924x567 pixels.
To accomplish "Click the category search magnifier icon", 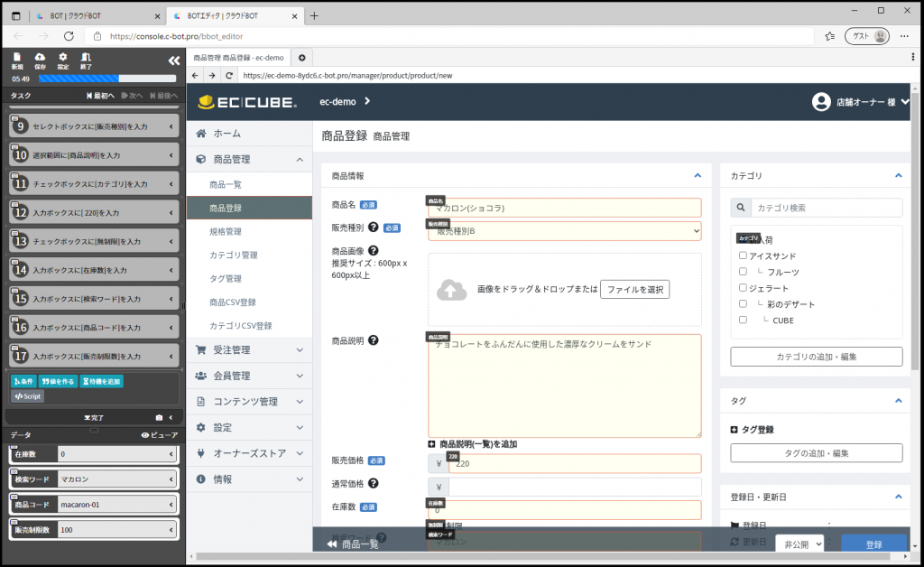I will pyautogui.click(x=741, y=208).
